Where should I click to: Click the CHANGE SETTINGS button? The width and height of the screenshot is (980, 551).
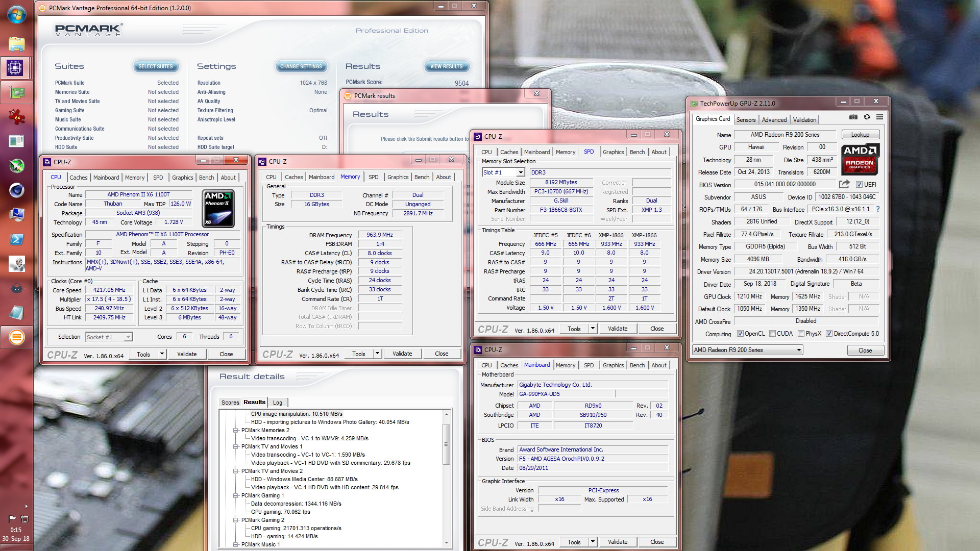pos(301,66)
